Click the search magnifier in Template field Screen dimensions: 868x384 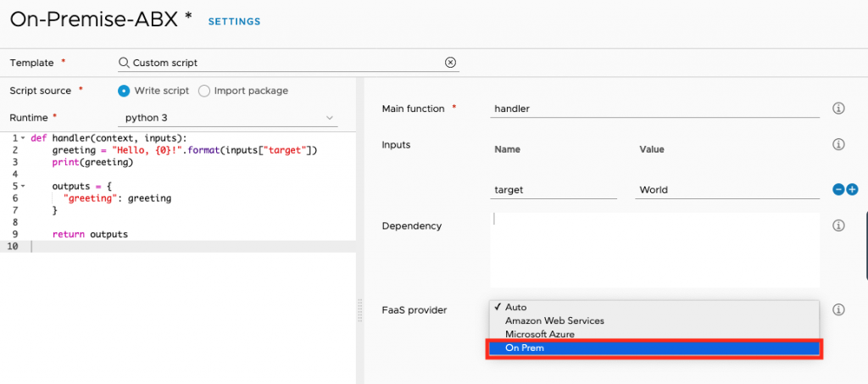[x=124, y=63]
